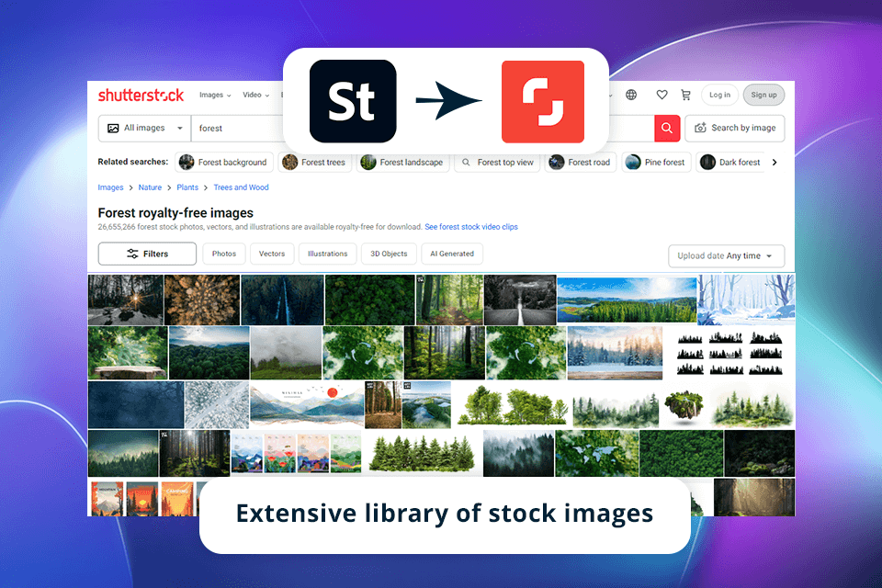Click the sliders icon in Filters button
The image size is (882, 588).
(132, 254)
